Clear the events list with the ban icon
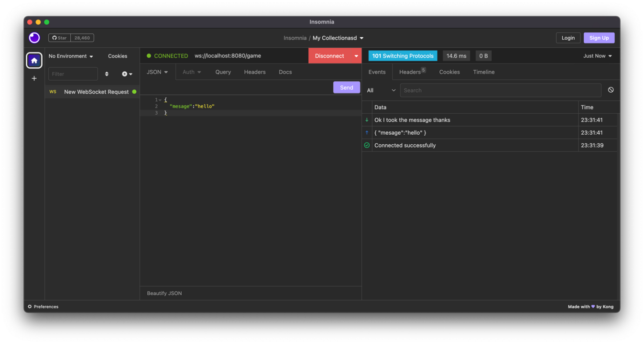Viewport: 644px width, 344px height. coord(611,90)
